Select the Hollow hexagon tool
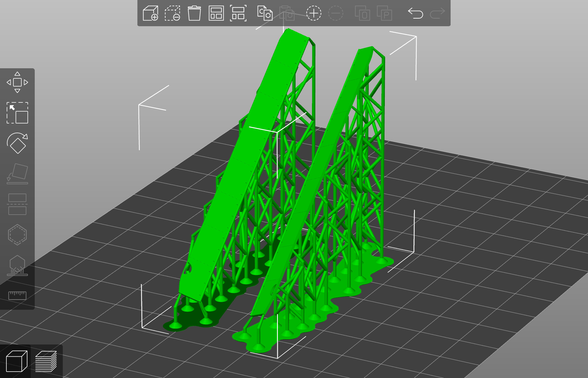Viewport: 588px width, 378px height. tap(17, 235)
